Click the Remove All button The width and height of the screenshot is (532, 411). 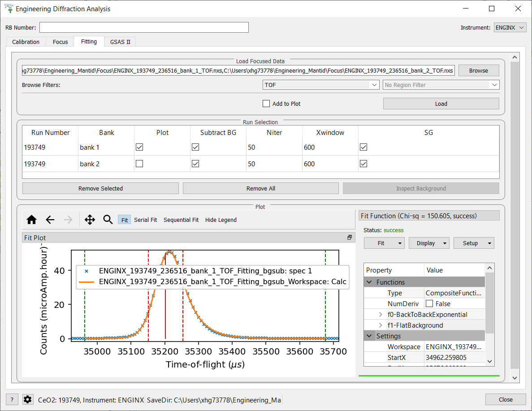[260, 188]
